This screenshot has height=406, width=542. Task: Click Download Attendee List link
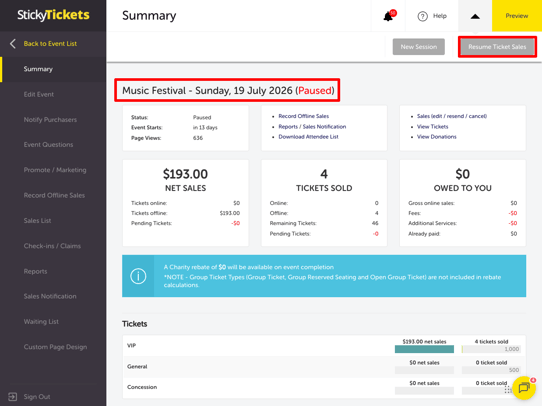308,137
